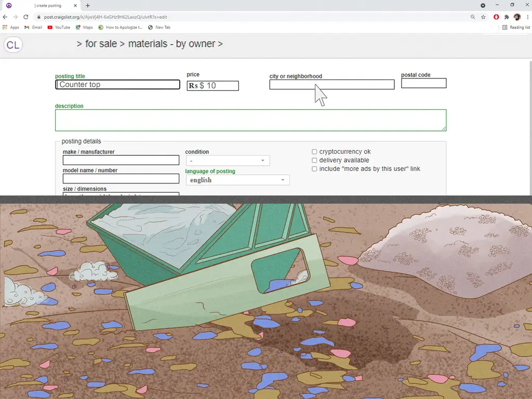Click the browser back arrow

tap(5, 17)
